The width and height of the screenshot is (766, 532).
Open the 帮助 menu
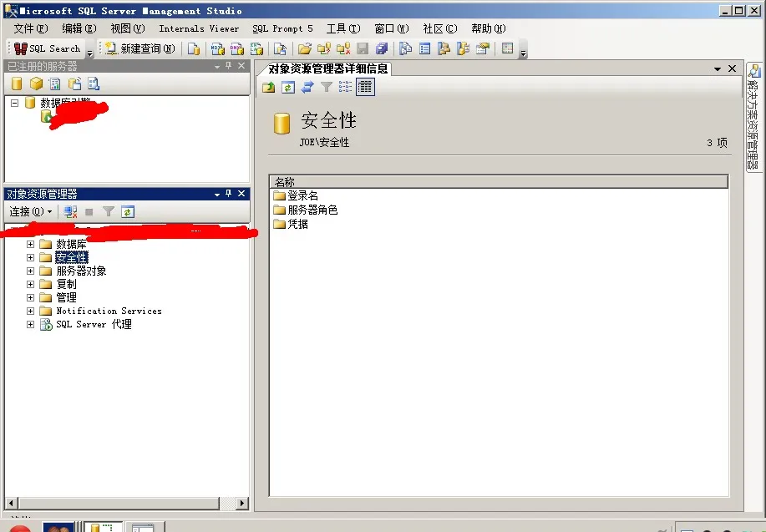489,29
